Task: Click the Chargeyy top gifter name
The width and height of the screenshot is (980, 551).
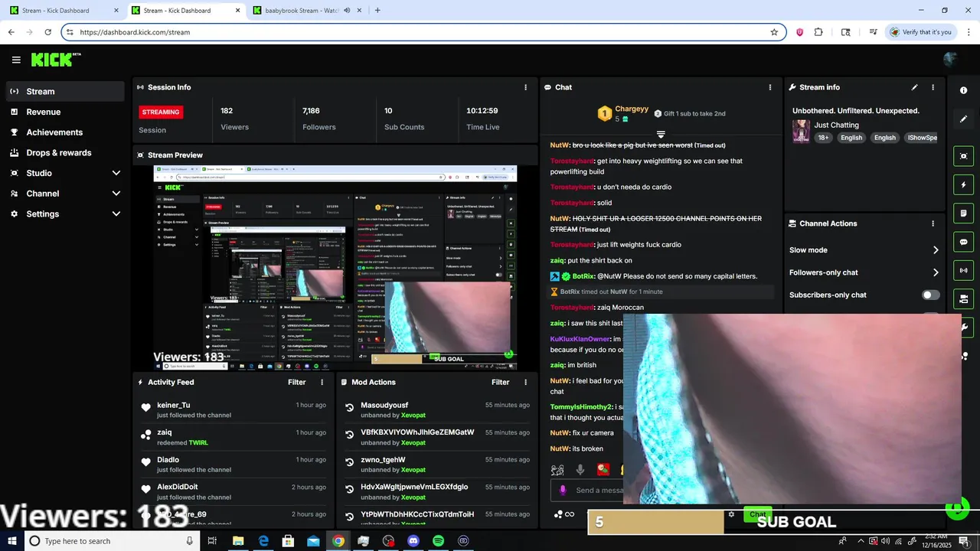Action: [x=632, y=109]
